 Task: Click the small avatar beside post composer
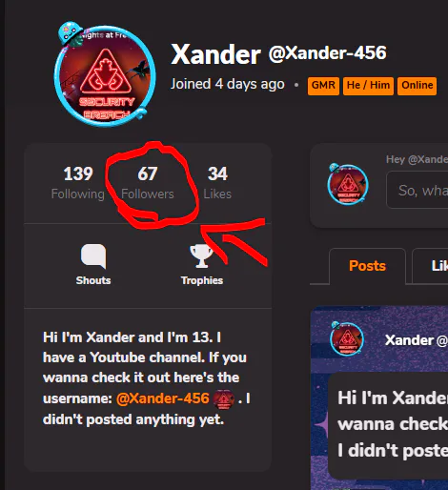coord(348,184)
